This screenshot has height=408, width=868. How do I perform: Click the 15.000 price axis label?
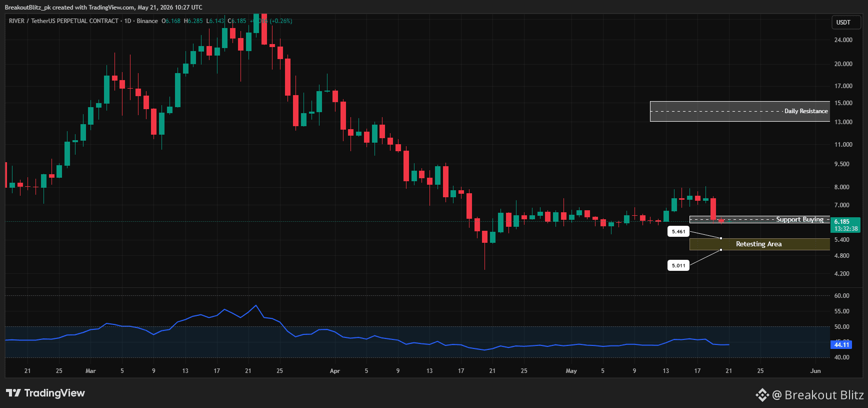click(x=843, y=103)
